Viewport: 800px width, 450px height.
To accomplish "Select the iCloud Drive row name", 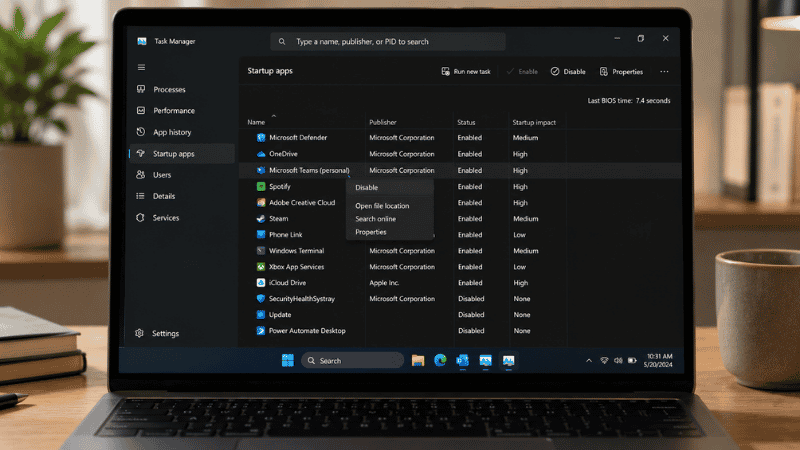I will click(x=287, y=282).
